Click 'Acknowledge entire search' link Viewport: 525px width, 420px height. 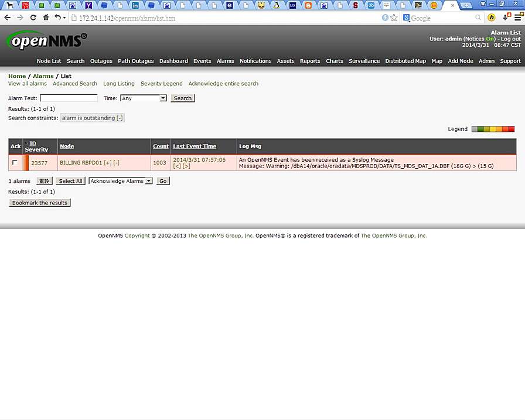pos(223,83)
